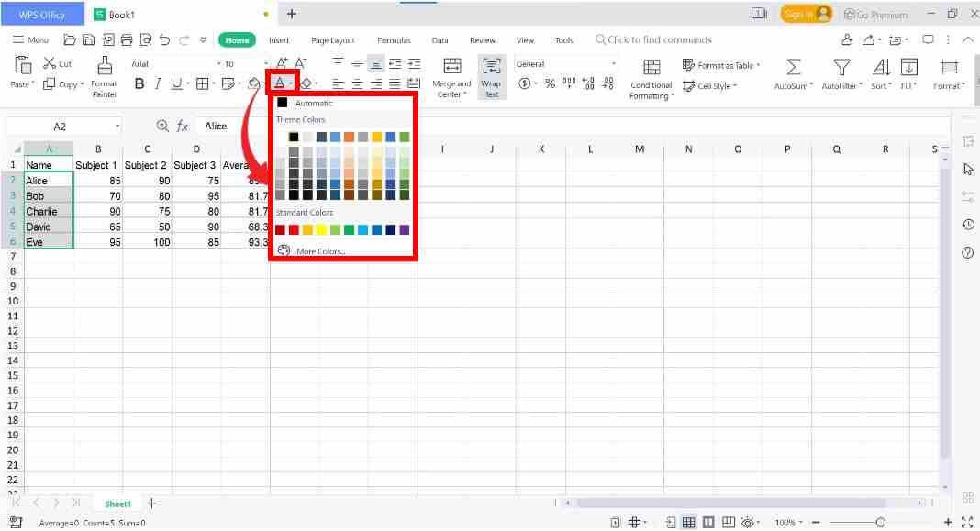Switch to the Insert ribbon tab

click(x=278, y=40)
